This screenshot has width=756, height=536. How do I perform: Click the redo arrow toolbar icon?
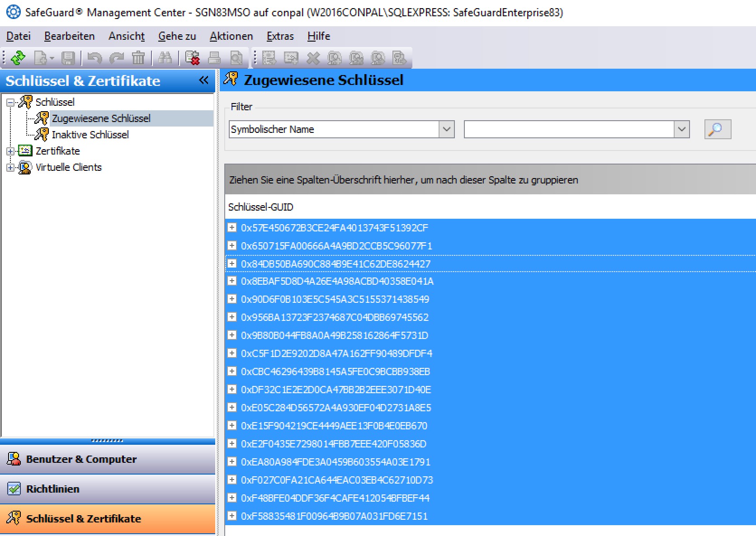[x=117, y=58]
